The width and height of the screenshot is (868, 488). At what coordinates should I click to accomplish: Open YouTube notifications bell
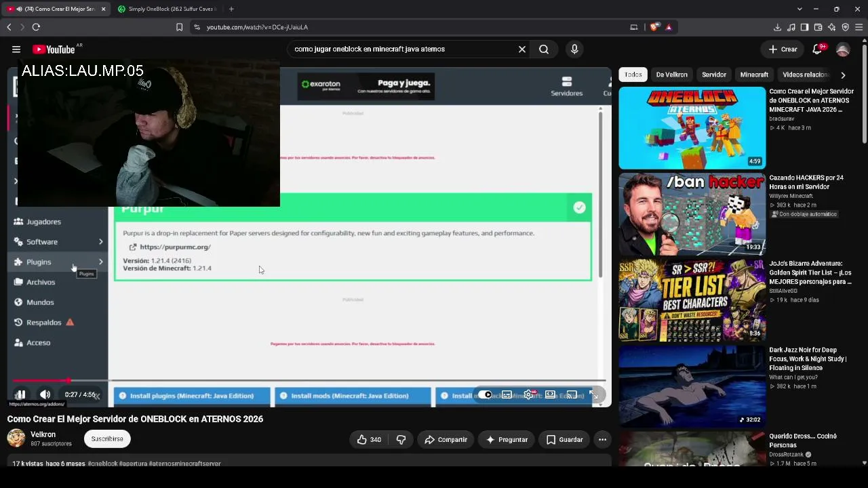coord(818,49)
